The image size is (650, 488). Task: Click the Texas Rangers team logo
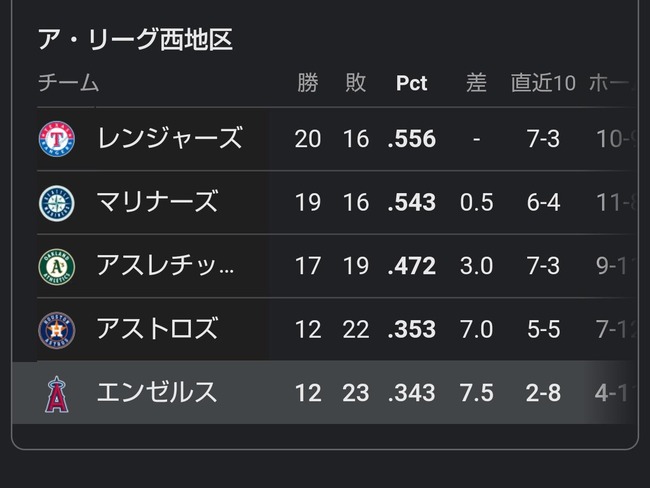(x=56, y=139)
